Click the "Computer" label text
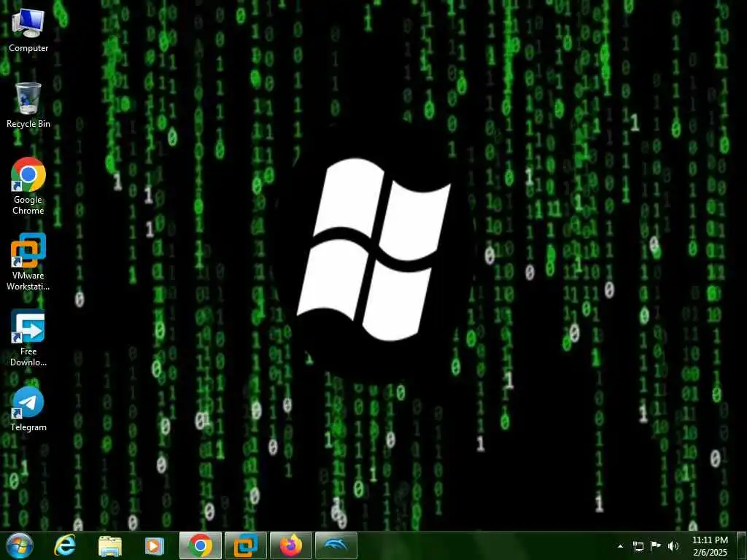 point(28,48)
